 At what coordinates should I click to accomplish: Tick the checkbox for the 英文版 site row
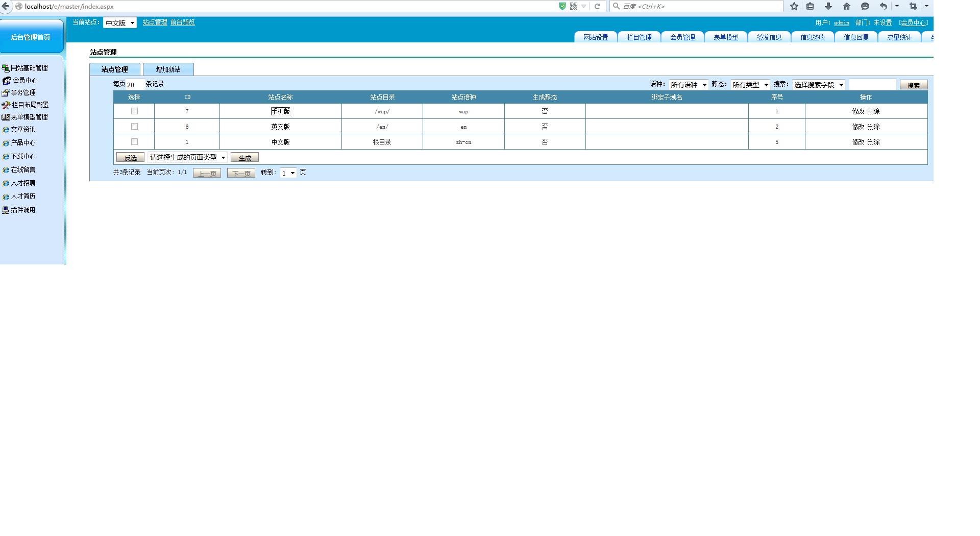click(134, 127)
